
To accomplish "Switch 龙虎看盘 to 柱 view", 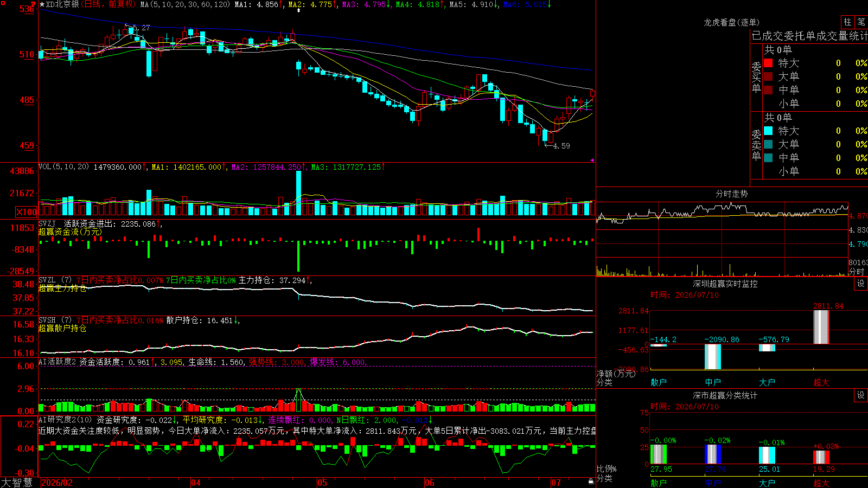I will tap(847, 22).
